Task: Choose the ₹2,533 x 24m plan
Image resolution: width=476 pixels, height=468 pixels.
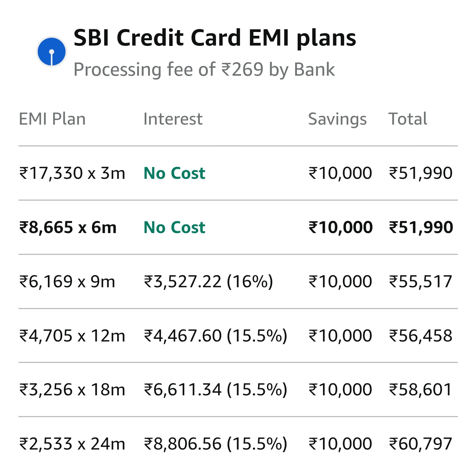Action: [72, 444]
